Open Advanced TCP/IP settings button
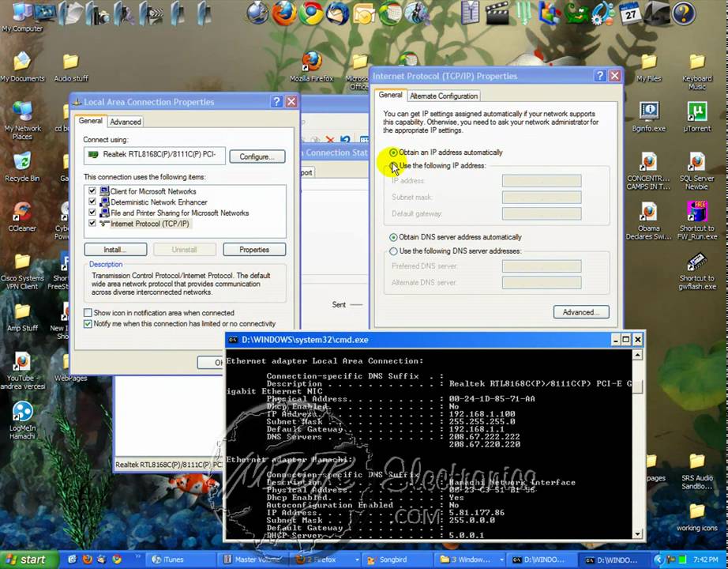 tap(581, 312)
